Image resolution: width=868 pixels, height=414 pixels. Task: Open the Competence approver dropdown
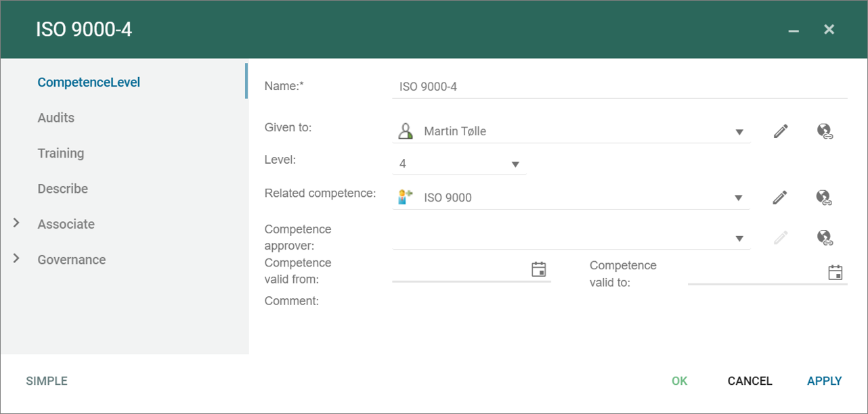pos(739,238)
